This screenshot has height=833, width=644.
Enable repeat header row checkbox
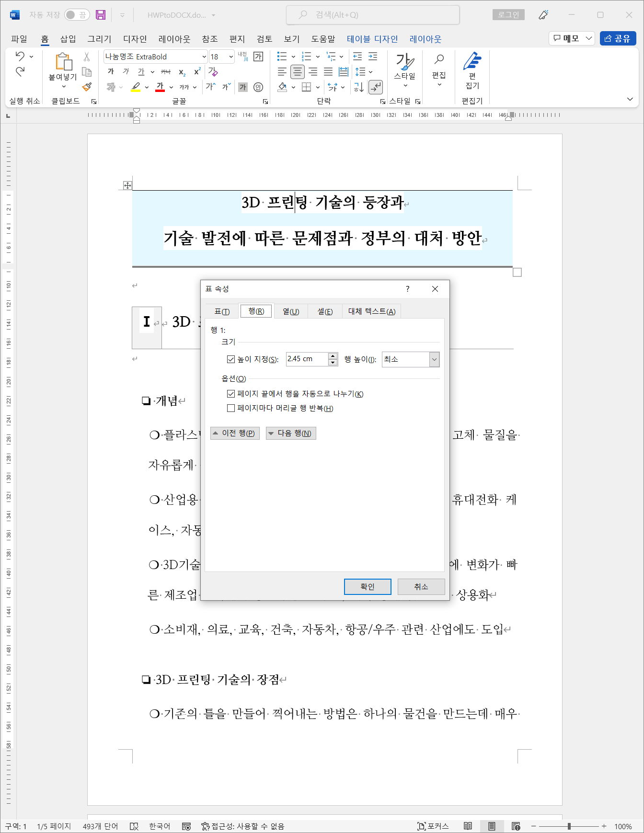pyautogui.click(x=231, y=408)
